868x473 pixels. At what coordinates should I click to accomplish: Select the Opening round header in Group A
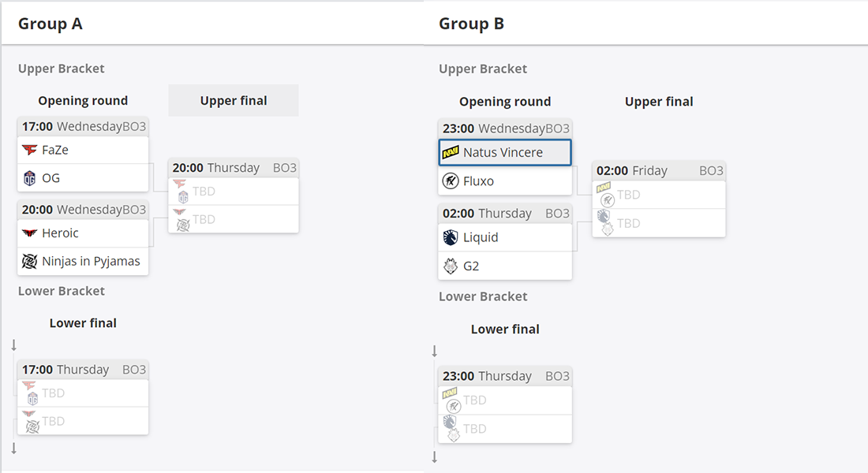pyautogui.click(x=83, y=101)
